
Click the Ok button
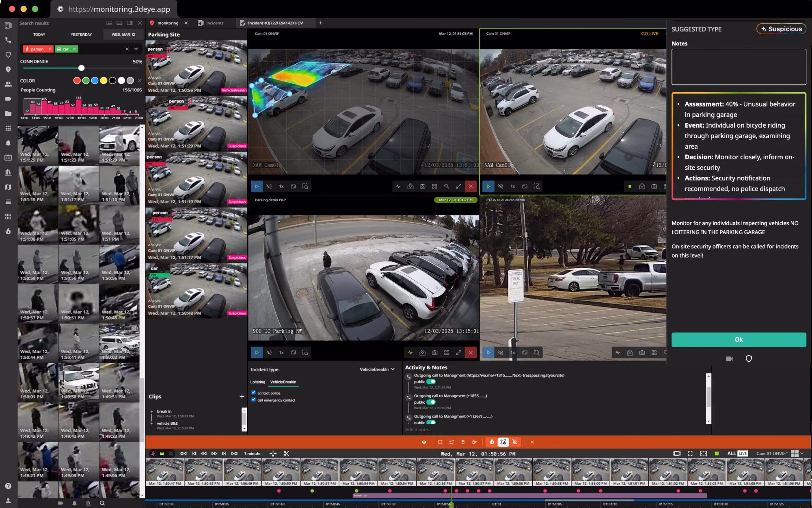tap(739, 340)
